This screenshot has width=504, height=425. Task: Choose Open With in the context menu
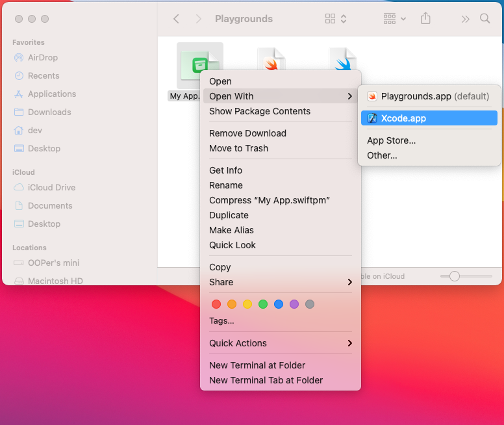[x=281, y=96]
